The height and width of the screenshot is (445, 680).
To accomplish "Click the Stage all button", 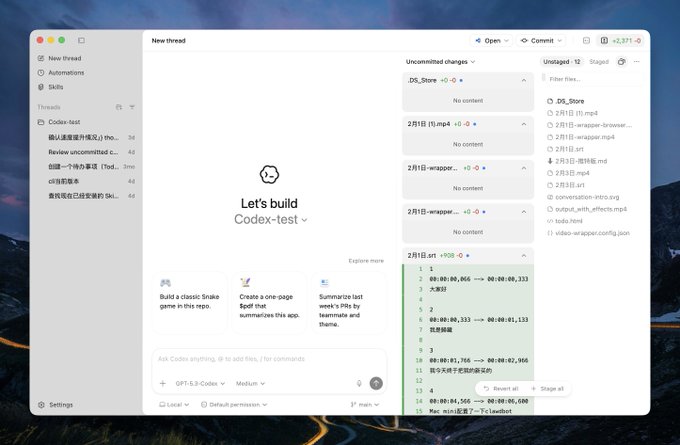I will (548, 388).
